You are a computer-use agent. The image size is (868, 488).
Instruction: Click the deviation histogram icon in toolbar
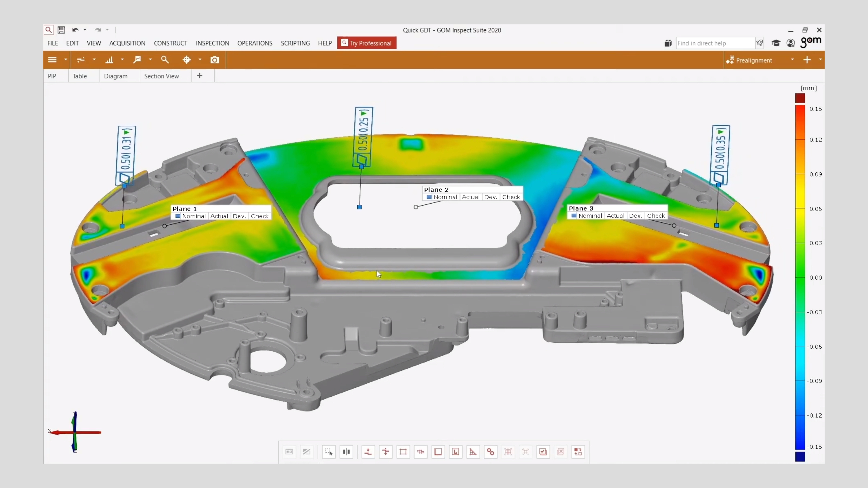[x=110, y=60]
